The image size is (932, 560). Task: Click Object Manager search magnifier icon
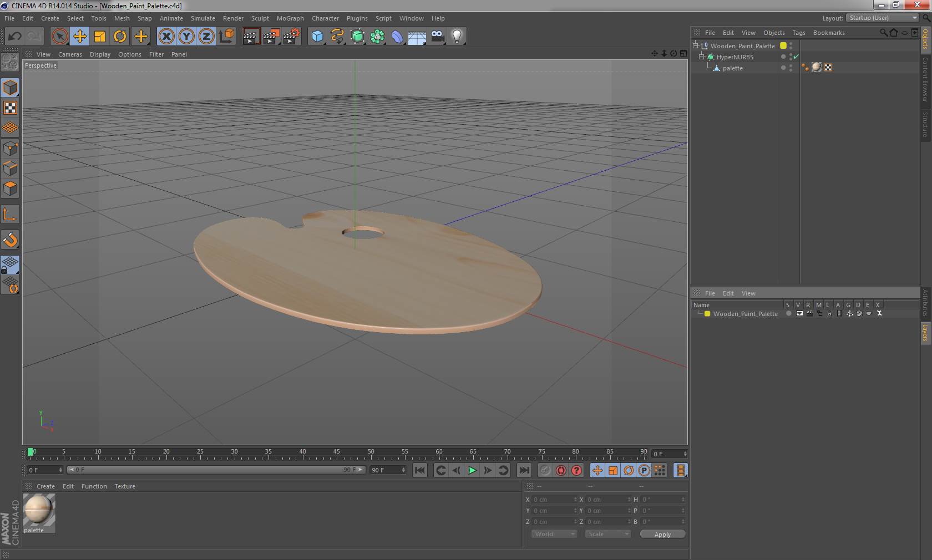(x=883, y=33)
